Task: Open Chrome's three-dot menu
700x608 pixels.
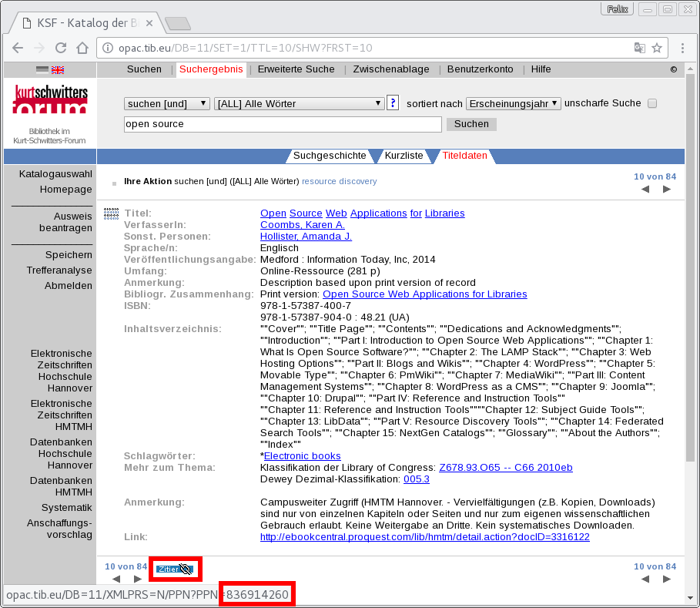Action: pos(683,48)
